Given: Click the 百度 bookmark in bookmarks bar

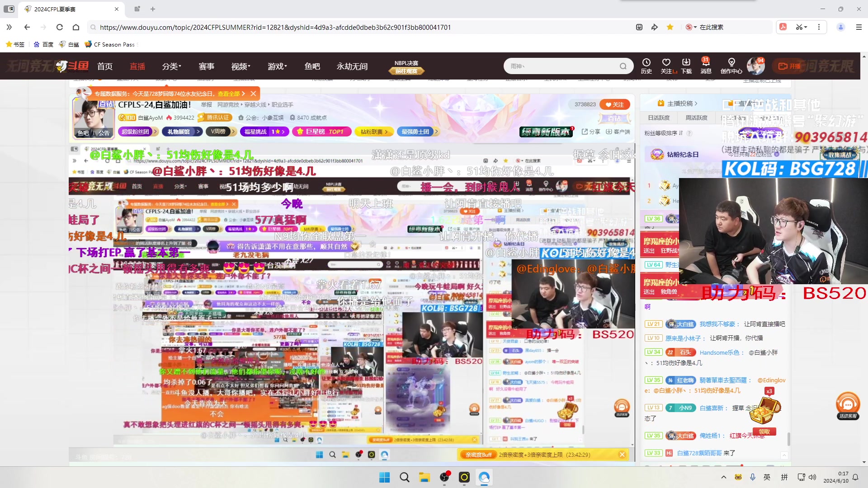Looking at the screenshot, I should 44,44.
